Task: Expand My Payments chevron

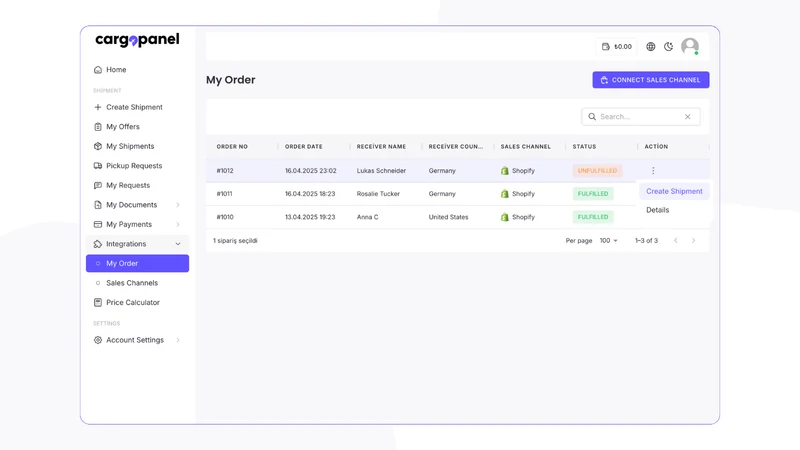Action: point(178,224)
